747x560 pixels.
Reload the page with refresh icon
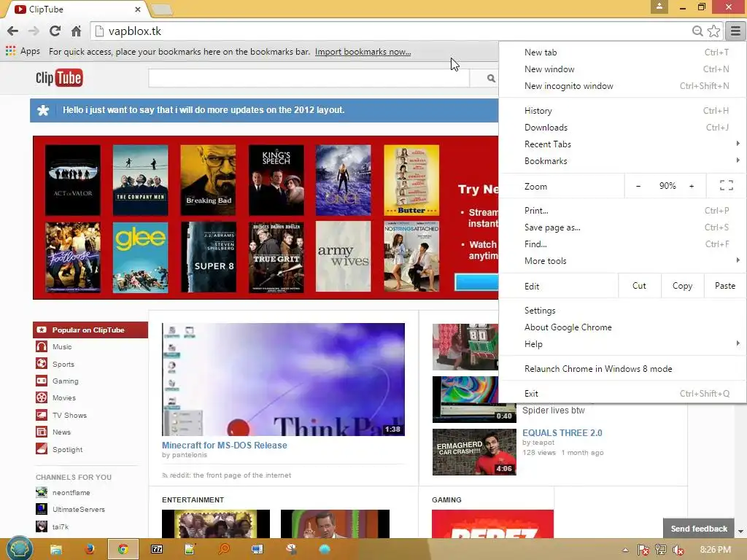pos(55,31)
